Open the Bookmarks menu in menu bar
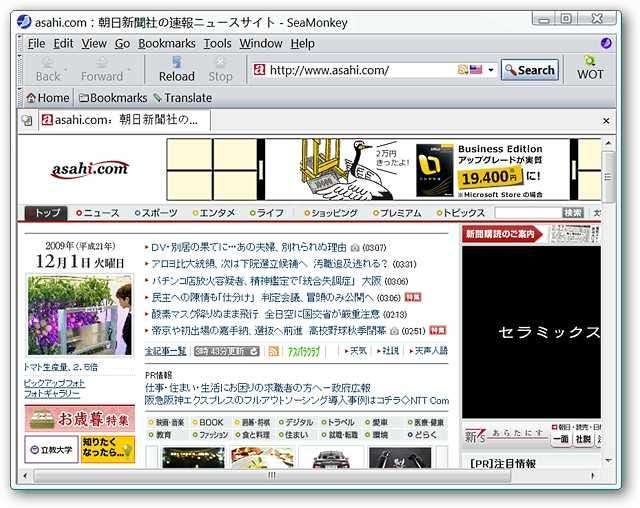The width and height of the screenshot is (640, 508). [x=167, y=43]
